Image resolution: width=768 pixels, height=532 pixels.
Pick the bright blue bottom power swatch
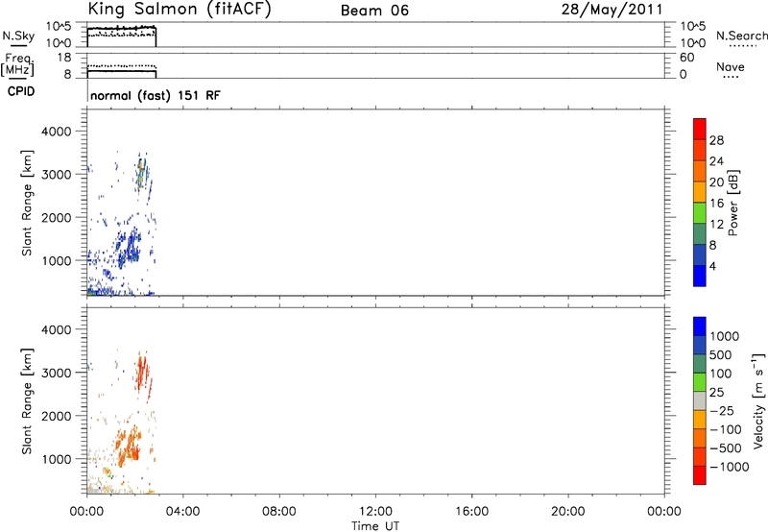click(700, 276)
